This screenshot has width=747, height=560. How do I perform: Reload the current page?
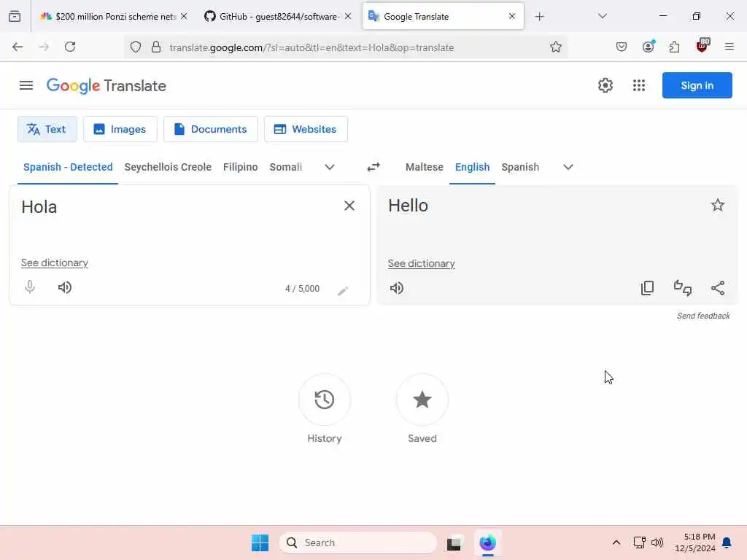[x=70, y=47]
